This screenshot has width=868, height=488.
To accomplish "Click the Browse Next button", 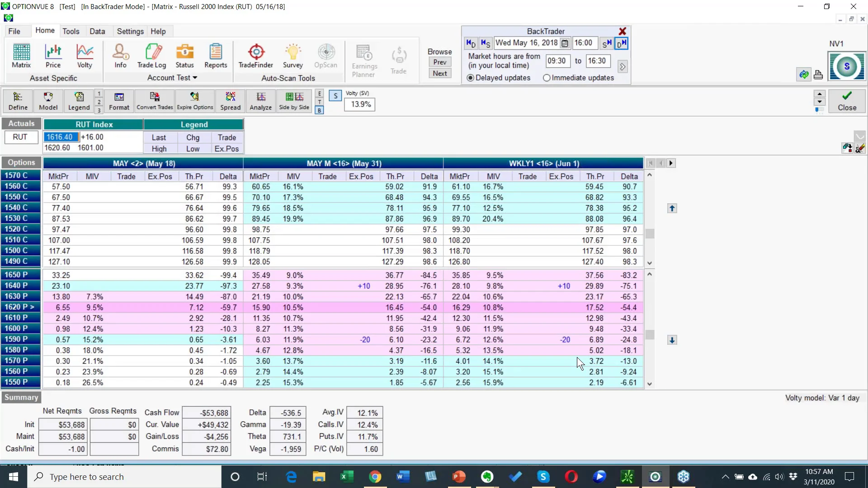I will pos(440,74).
